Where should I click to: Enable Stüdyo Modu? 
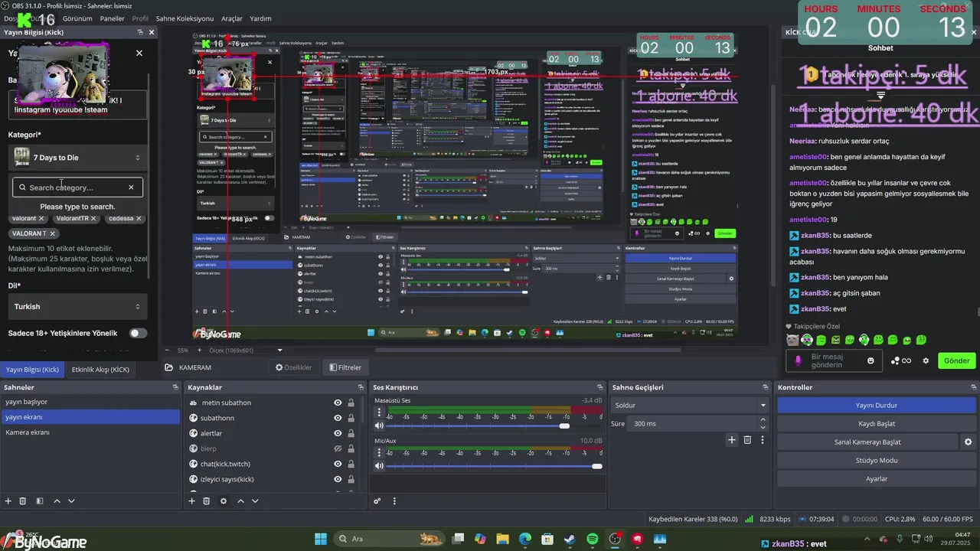click(x=877, y=461)
